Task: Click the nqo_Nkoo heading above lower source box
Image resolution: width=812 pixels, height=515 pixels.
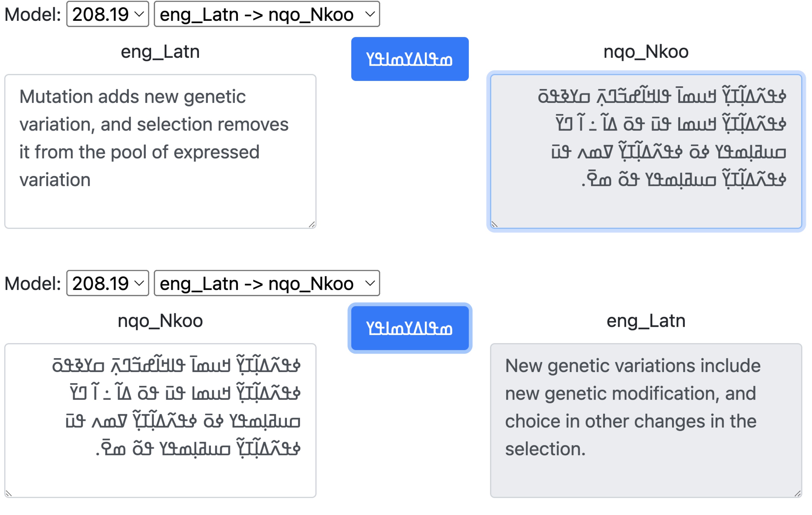Action: (x=160, y=320)
